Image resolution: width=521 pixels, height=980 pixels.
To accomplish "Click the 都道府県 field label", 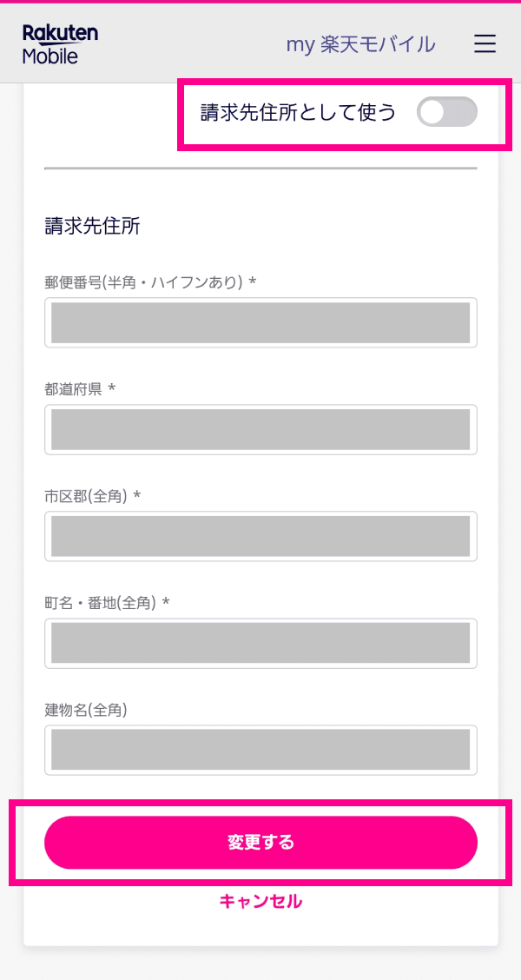I will (74, 389).
